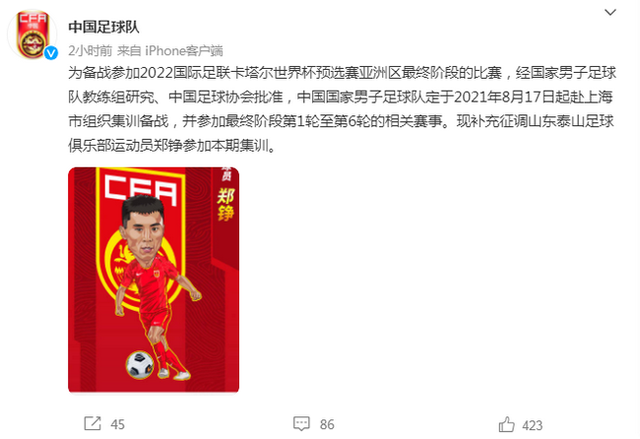Click the soccer ball in the poster
Viewport: 640px width, 439px height.
click(x=140, y=364)
